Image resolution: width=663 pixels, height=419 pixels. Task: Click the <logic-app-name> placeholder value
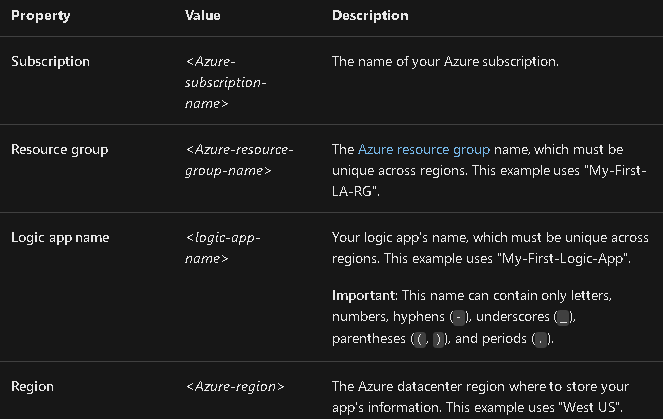(223, 248)
